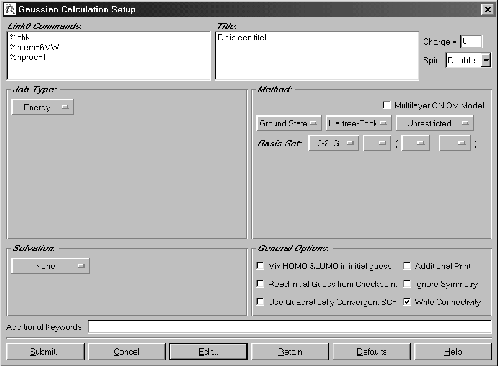This screenshot has width=498, height=366.
Task: Enable the Multilayer ONIOM Model checkbox
Action: (x=386, y=105)
